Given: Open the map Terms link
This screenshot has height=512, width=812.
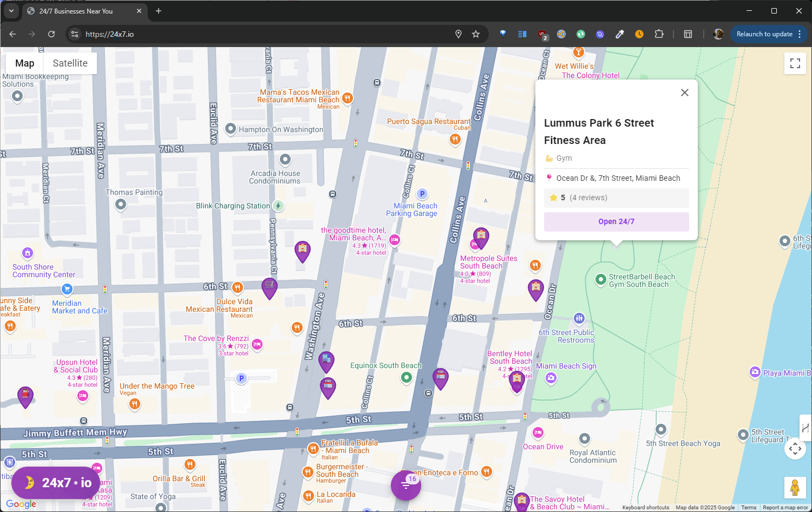Looking at the screenshot, I should coord(749,508).
